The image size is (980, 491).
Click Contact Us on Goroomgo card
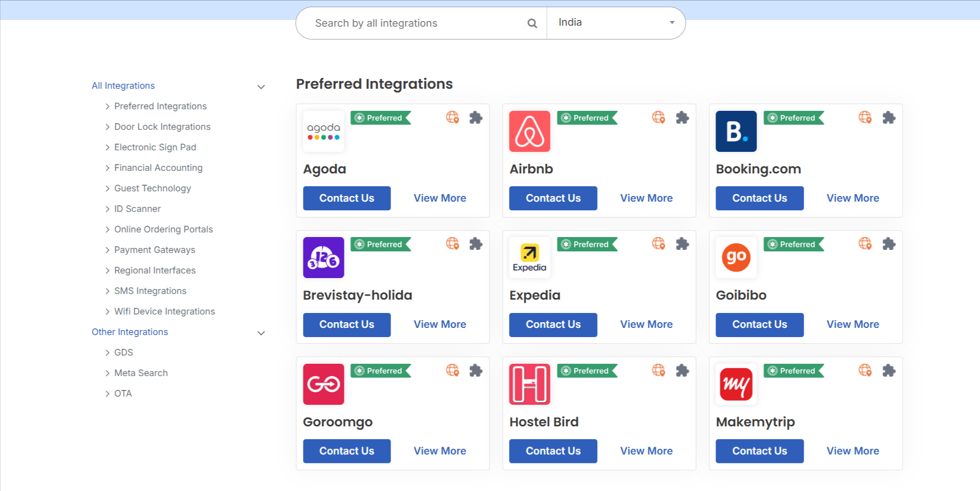[x=347, y=451]
